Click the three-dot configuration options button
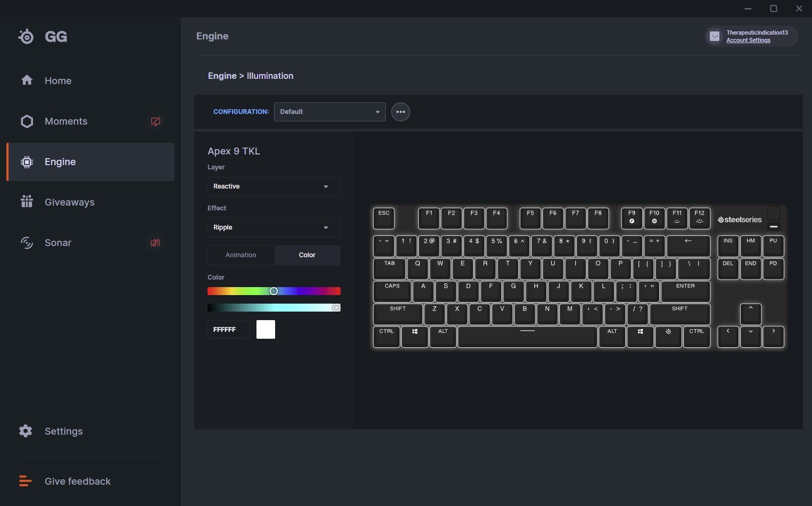Screen dimensions: 812x506 tap(400, 112)
